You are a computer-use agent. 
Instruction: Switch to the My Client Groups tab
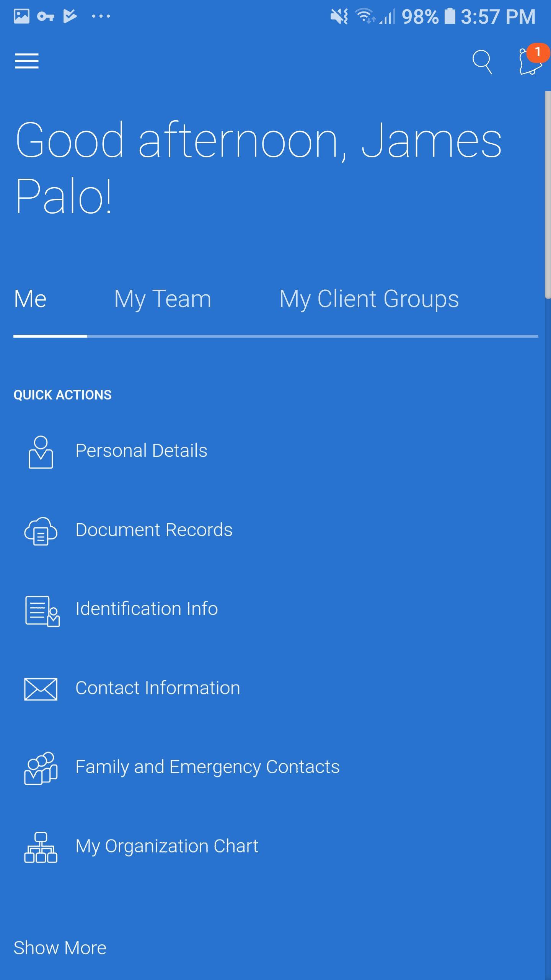tap(369, 299)
